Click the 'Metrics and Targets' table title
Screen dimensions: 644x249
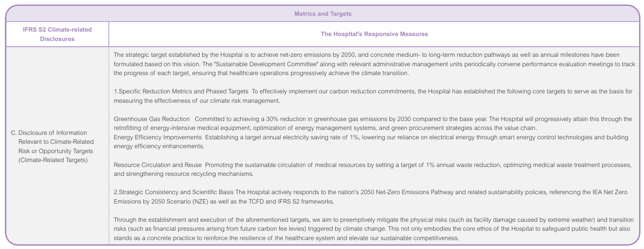[323, 14]
